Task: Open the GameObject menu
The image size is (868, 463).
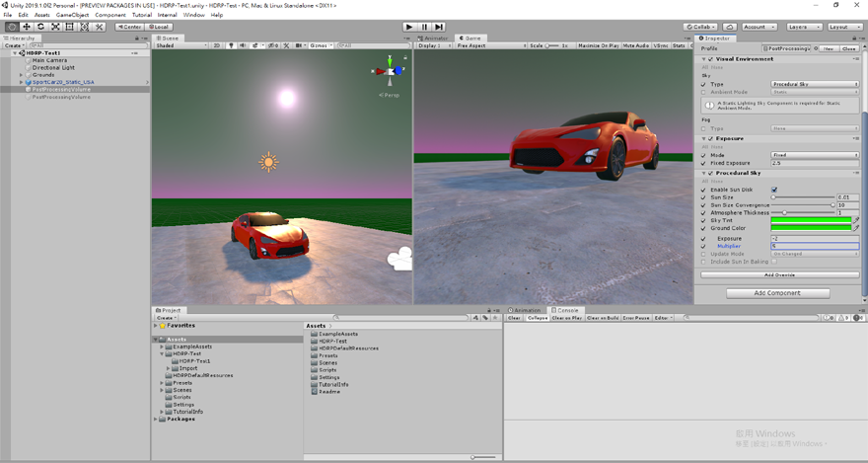Action: pos(72,15)
